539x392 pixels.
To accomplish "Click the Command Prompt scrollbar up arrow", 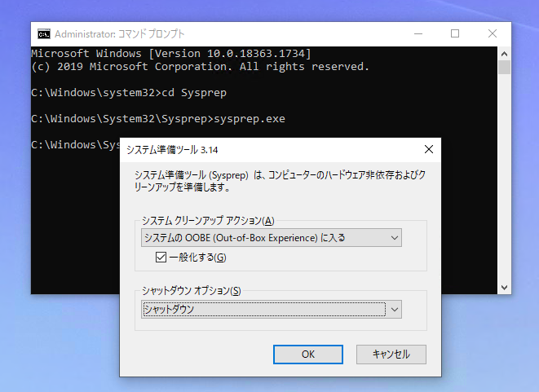I will (504, 54).
